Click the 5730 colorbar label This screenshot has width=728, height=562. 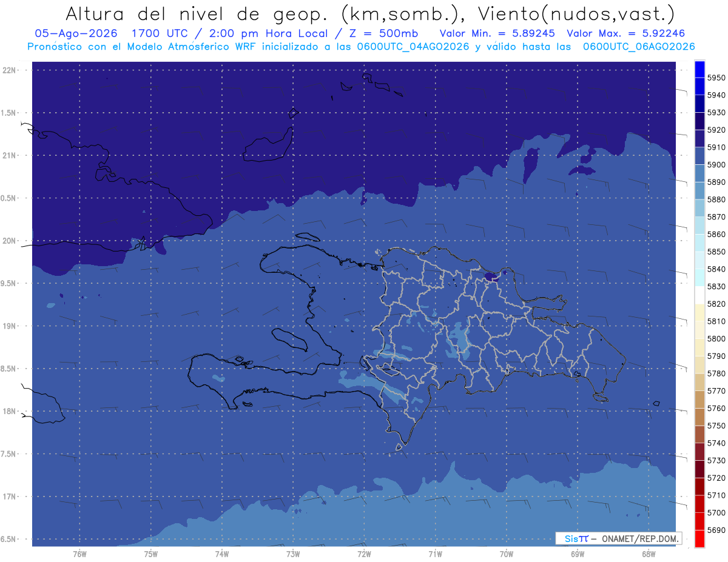tap(716, 461)
